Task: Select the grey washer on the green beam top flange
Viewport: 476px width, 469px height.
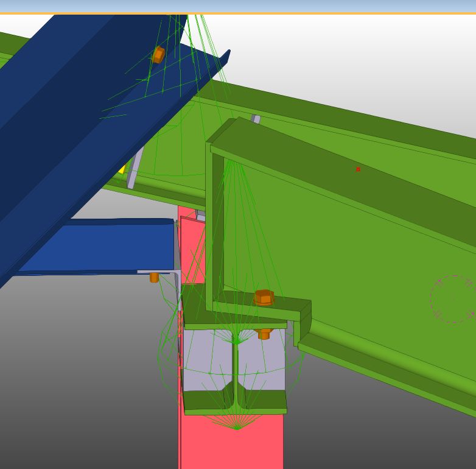Action: coord(256,119)
